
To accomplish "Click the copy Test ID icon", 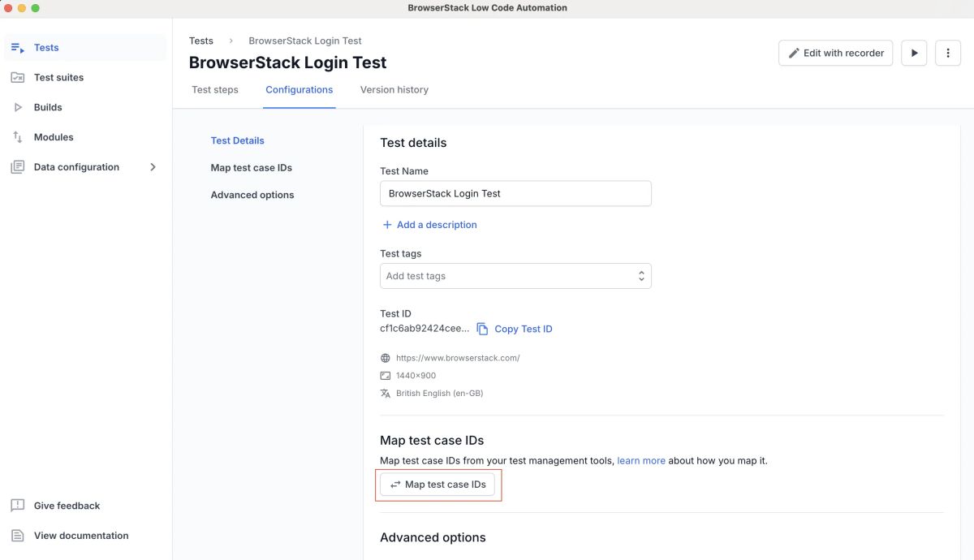I will point(482,329).
